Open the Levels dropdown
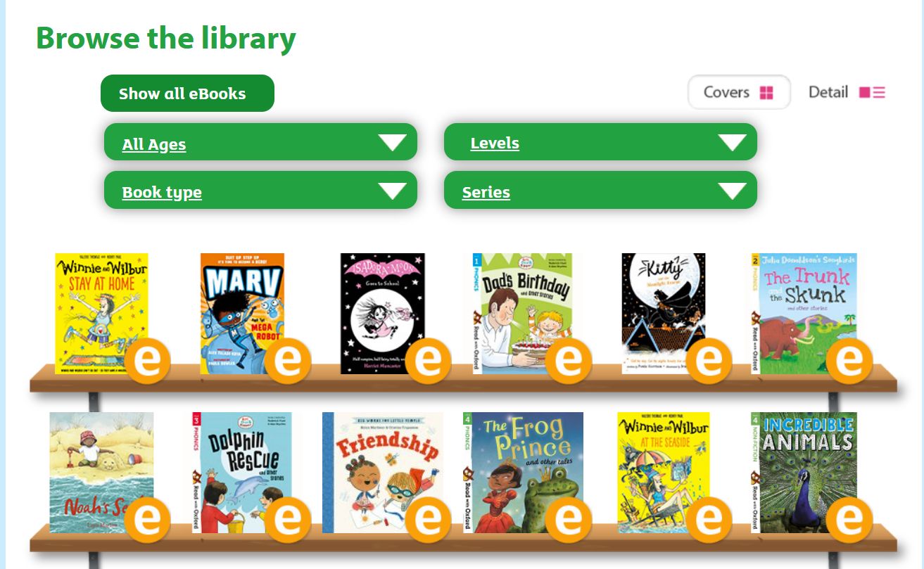Viewport: 924px width, 569px height. click(600, 143)
